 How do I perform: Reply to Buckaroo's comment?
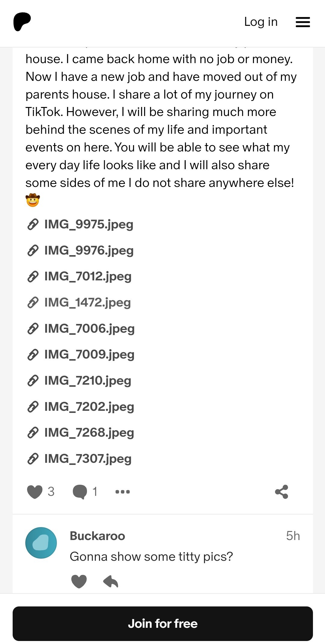pyautogui.click(x=110, y=581)
